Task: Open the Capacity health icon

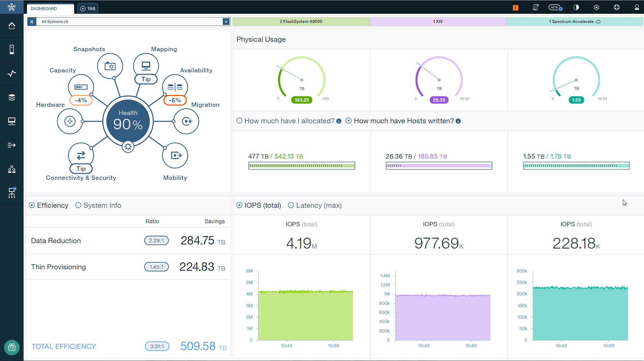Action: point(81,87)
